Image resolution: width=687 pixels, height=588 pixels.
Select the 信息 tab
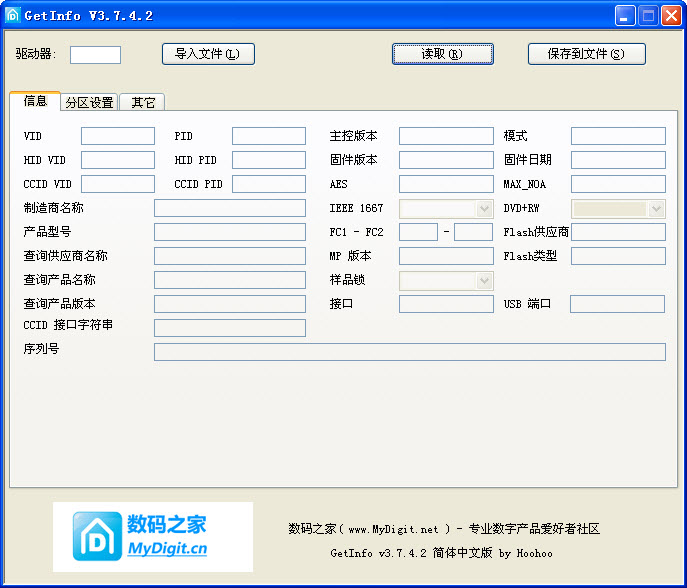click(x=35, y=101)
